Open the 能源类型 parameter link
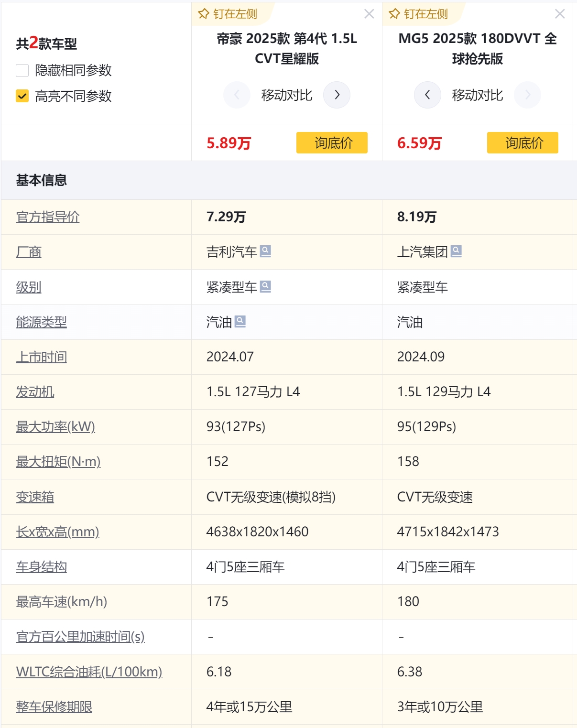Viewport: 577px width, 728px height. [x=42, y=322]
